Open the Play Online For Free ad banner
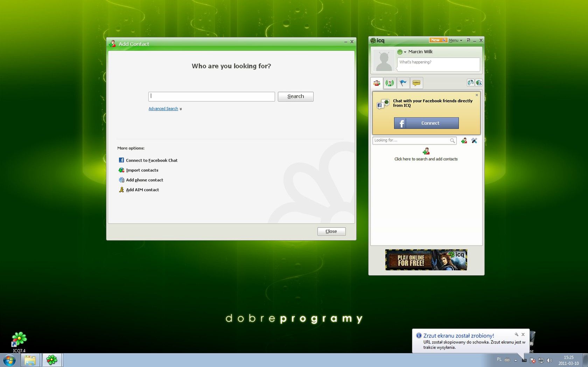 [426, 260]
